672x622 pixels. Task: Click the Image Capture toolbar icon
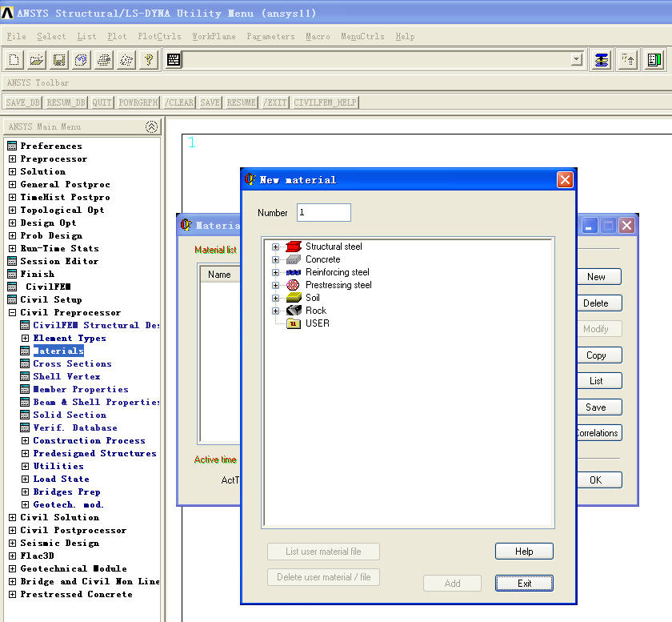[104, 59]
